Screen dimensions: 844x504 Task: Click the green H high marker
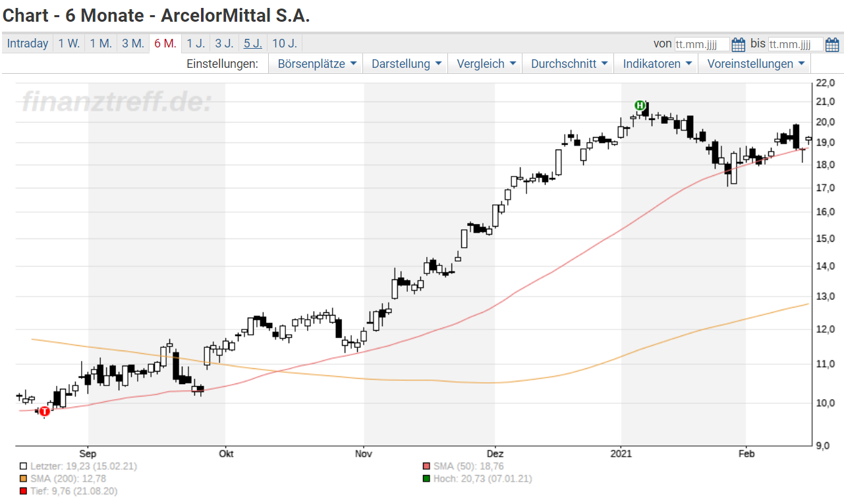tap(640, 105)
